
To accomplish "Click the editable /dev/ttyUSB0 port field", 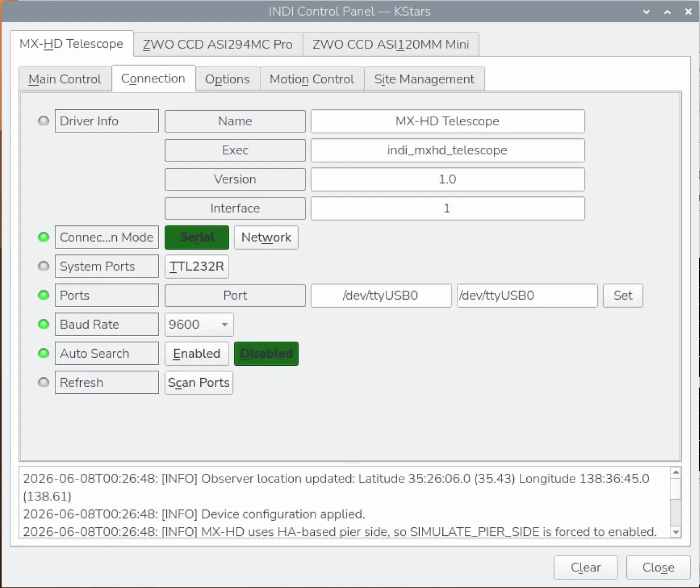I will [527, 295].
